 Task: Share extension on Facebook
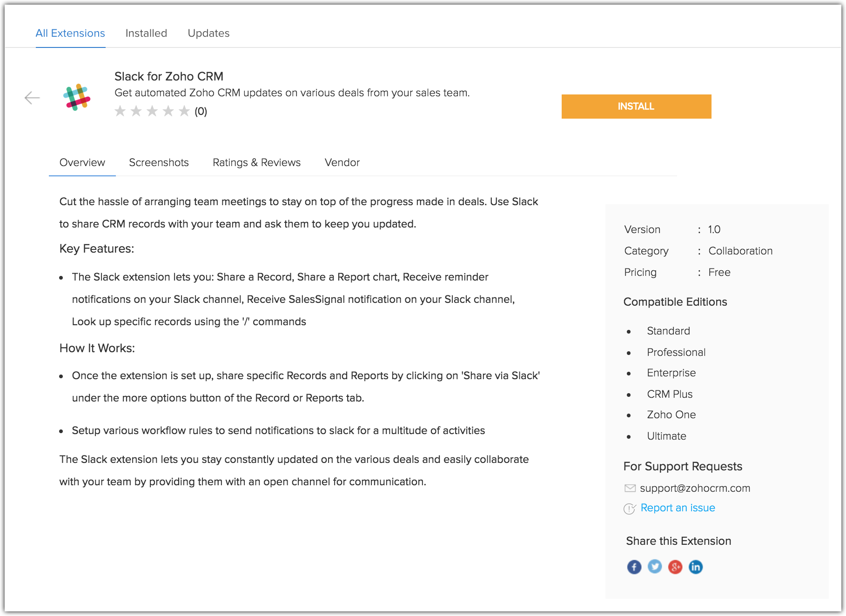634,567
